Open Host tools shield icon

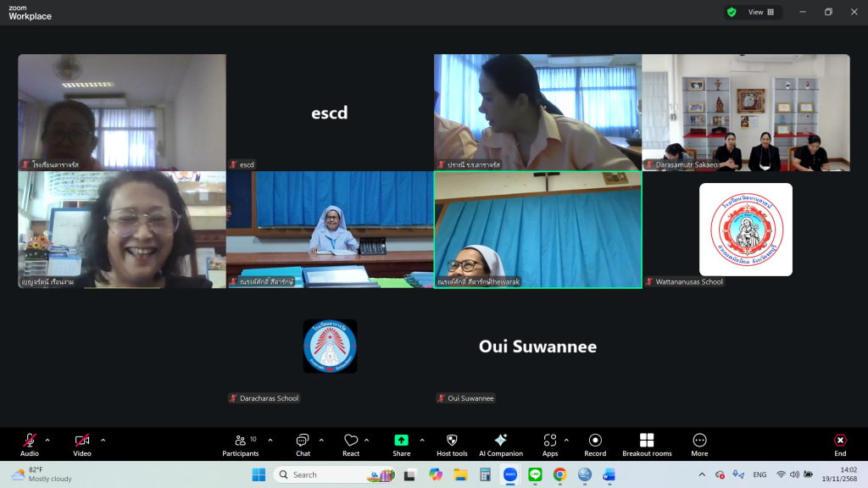pyautogui.click(x=452, y=444)
